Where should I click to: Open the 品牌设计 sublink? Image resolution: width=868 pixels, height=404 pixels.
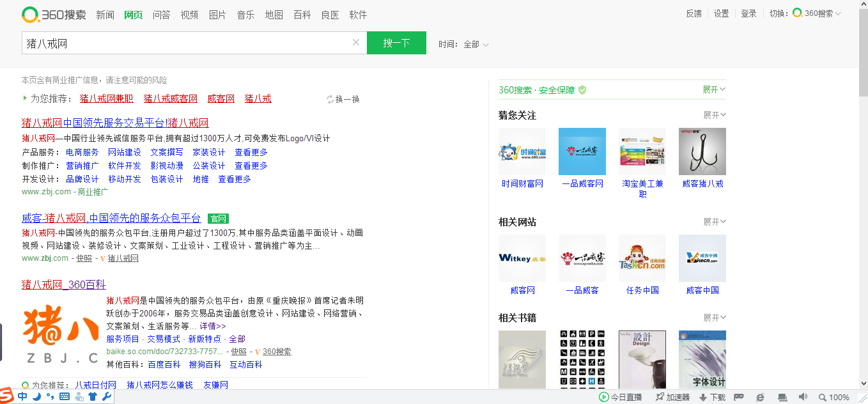pyautogui.click(x=82, y=179)
